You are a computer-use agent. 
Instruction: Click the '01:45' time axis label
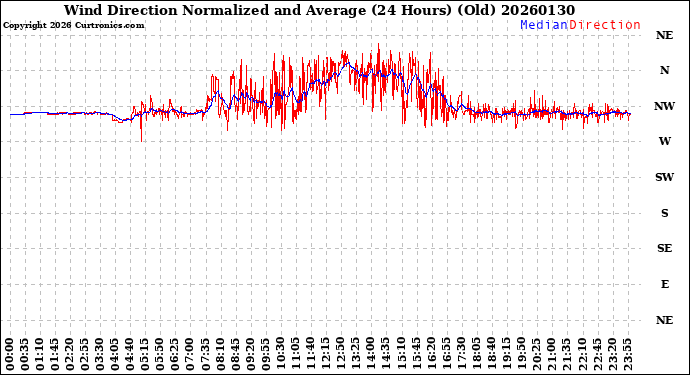55,355
